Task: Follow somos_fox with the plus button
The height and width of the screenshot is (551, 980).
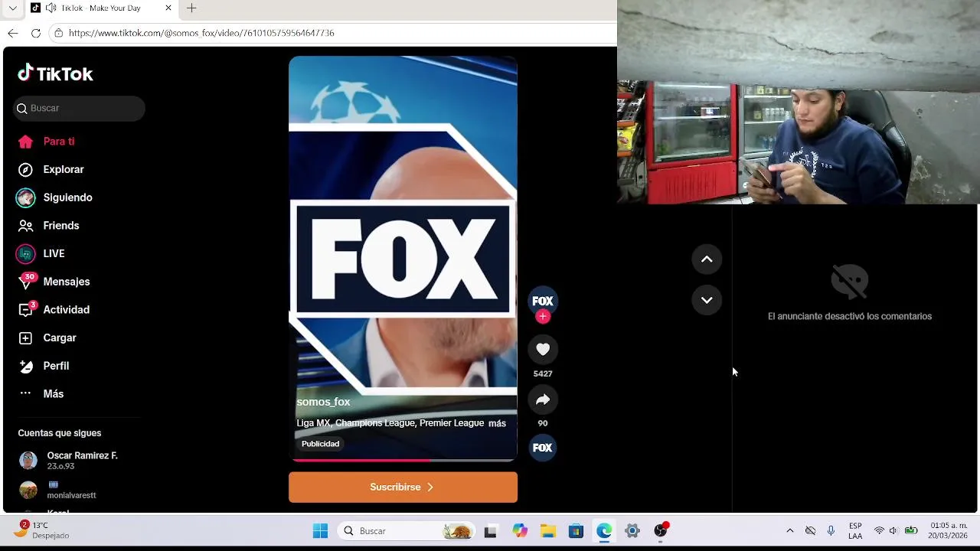Action: (x=543, y=316)
